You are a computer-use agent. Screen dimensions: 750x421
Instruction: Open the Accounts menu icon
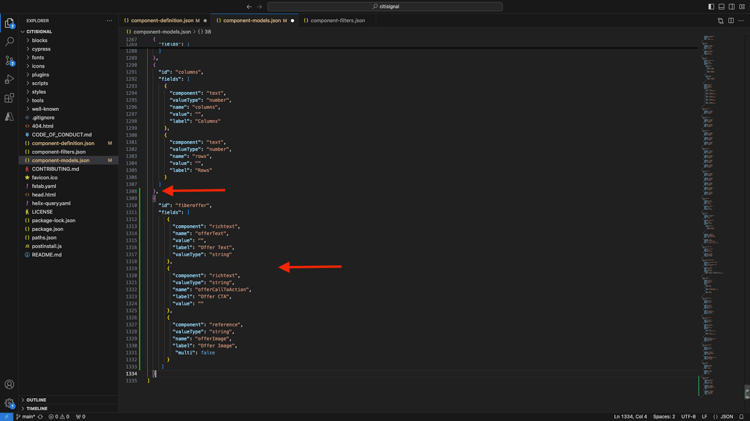pyautogui.click(x=9, y=384)
